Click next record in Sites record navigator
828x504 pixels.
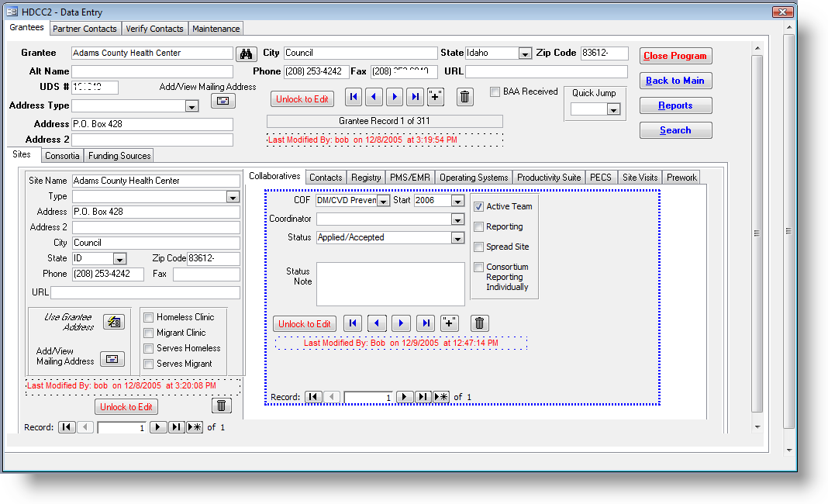click(158, 427)
